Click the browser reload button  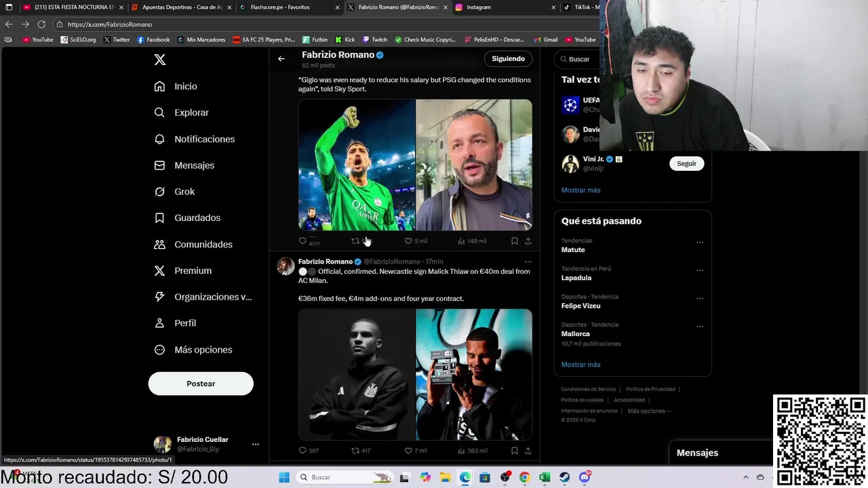tap(41, 24)
